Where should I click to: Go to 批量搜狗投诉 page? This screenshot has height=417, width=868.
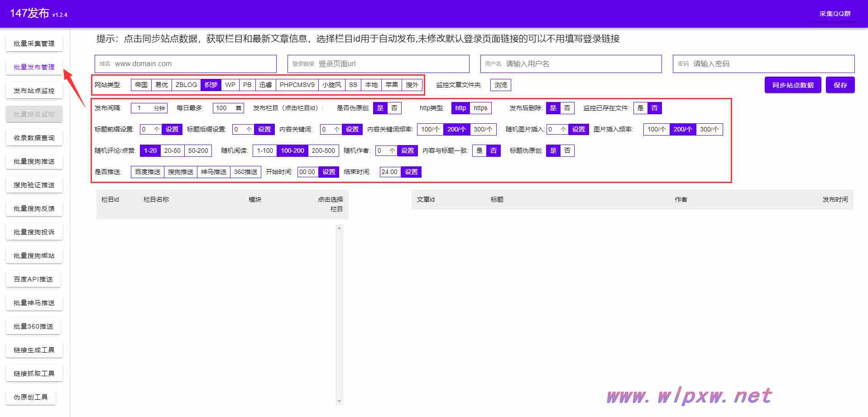coord(34,232)
